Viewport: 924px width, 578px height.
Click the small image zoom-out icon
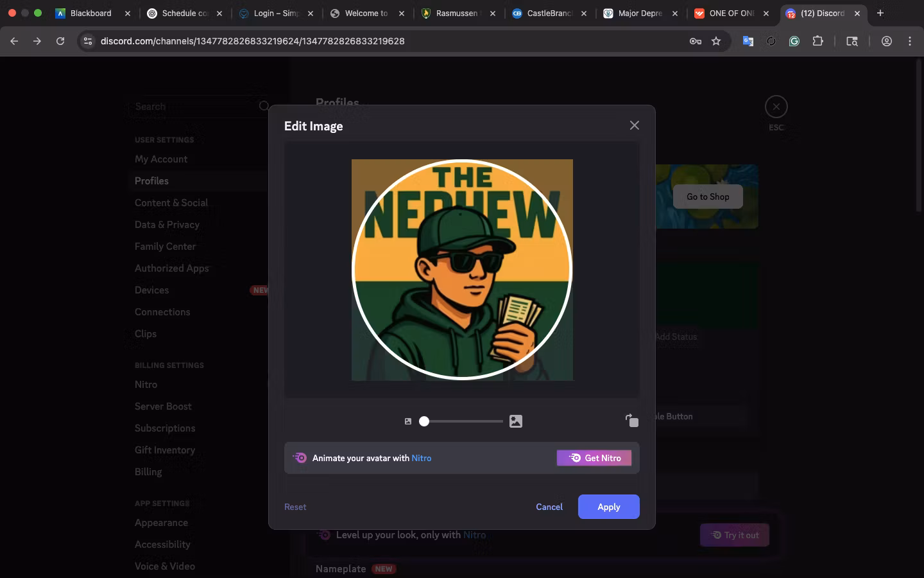(408, 421)
